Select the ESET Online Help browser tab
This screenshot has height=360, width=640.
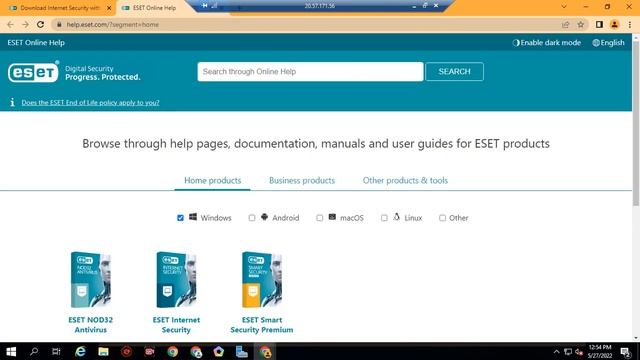pyautogui.click(x=154, y=8)
